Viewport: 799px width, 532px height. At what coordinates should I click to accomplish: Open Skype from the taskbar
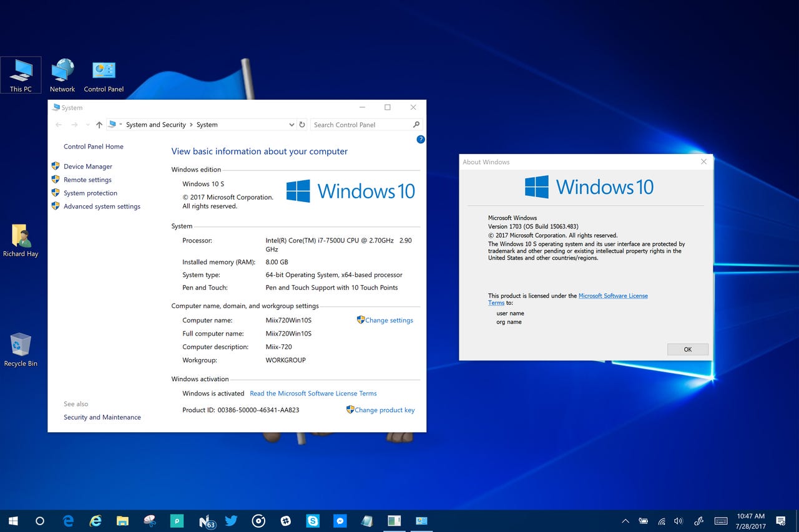coord(312,520)
